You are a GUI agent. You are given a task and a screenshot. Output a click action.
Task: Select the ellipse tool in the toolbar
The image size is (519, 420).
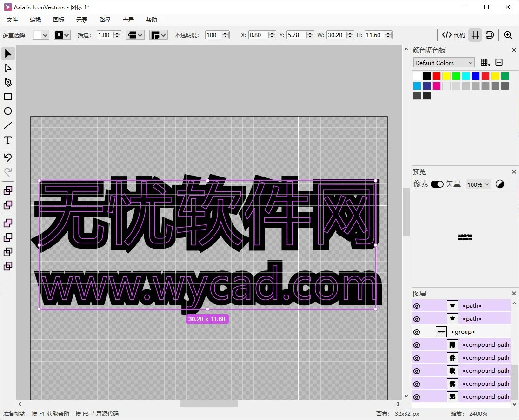click(x=8, y=111)
